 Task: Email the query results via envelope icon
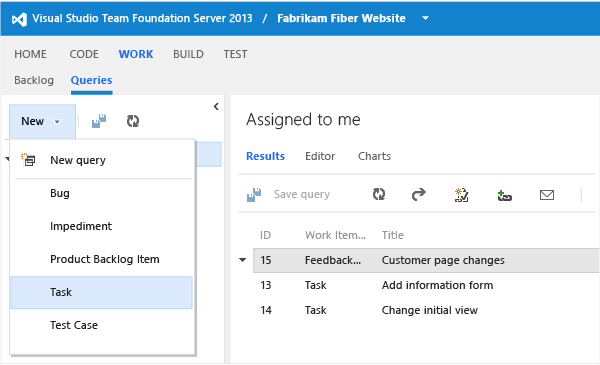point(547,195)
